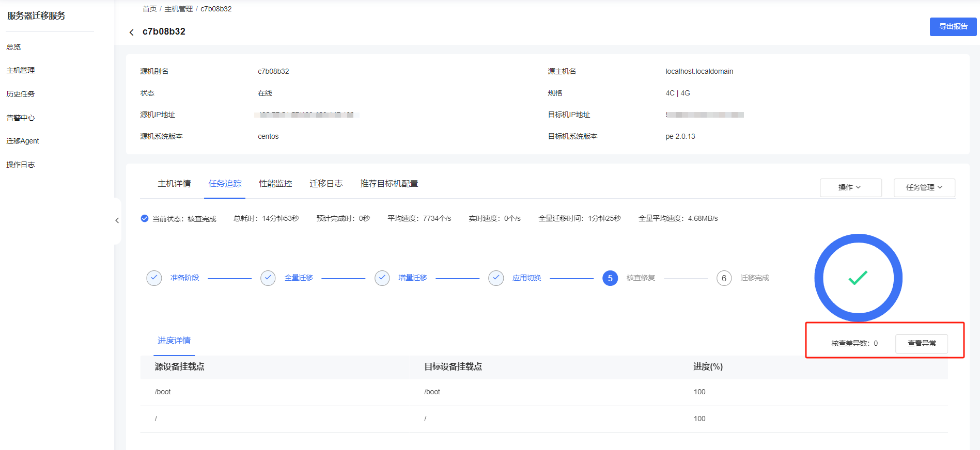The width and height of the screenshot is (980, 450).
Task: Open 总览 in the sidebar
Action: tap(13, 47)
